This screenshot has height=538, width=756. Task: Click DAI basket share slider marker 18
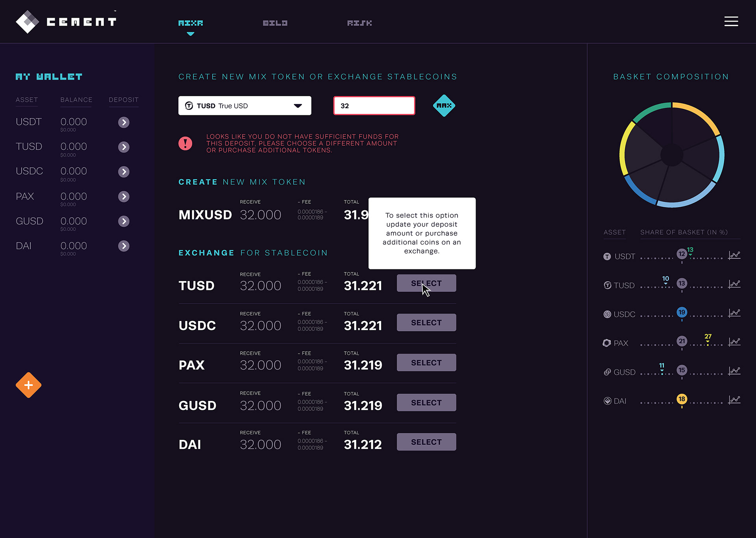[682, 399]
